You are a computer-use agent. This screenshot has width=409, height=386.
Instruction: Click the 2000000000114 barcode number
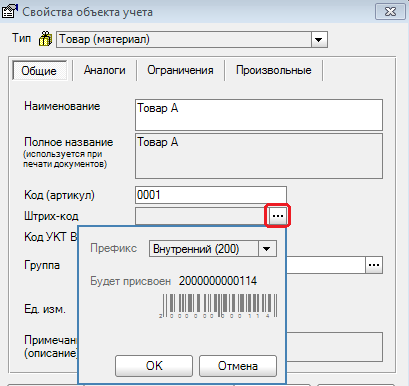(218, 281)
